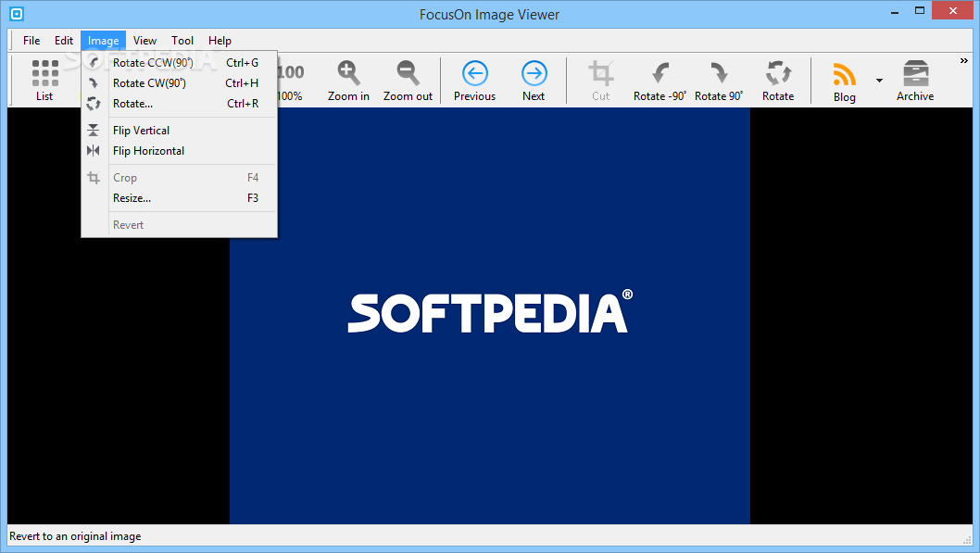Open the Archive tool
980x553 pixels.
[x=915, y=80]
